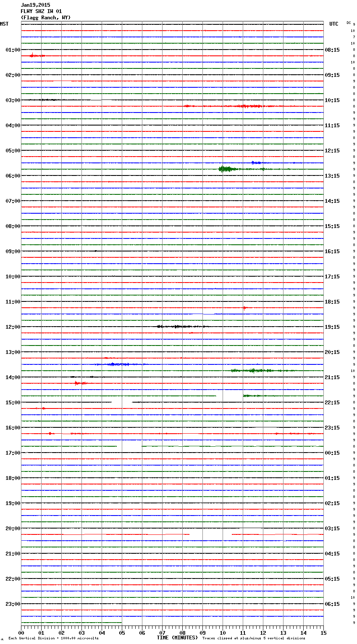Screen dimensions: 357x644
Task: Click the 13:00 MST time label
Action: (13, 352)
